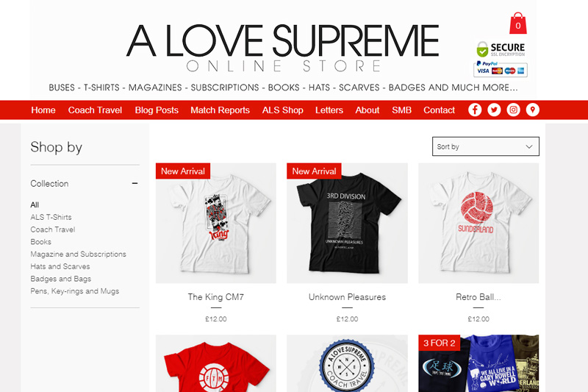
Task: Open the Sort by dropdown
Action: 486,146
